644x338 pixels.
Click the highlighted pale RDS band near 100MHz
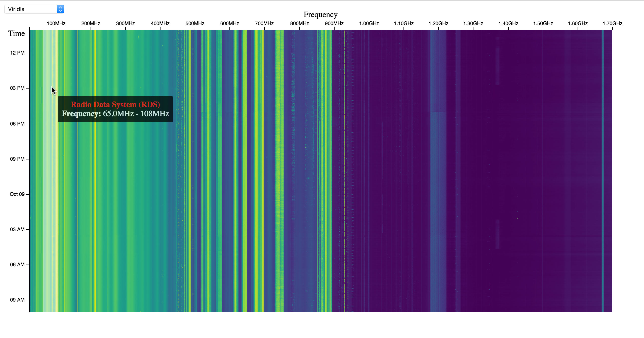[x=50, y=176]
